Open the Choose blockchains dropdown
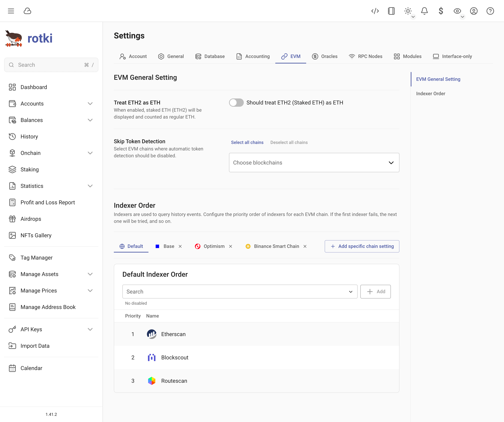504x422 pixels. pos(314,163)
